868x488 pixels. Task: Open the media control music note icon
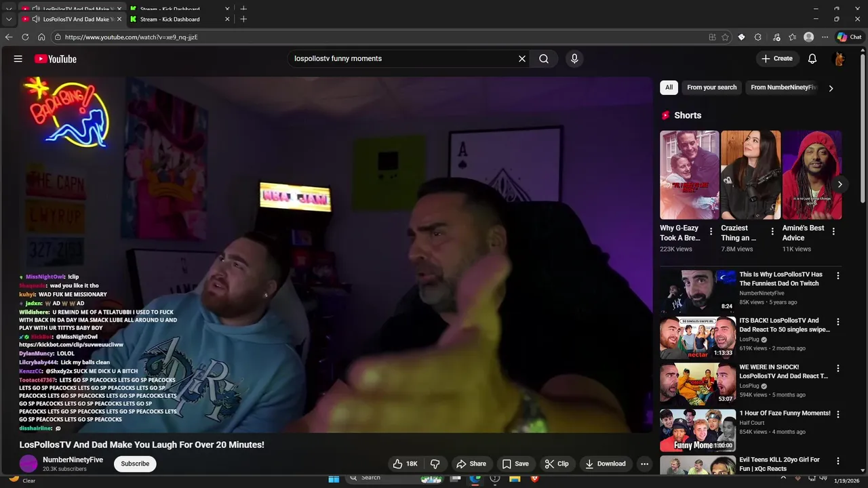[775, 37]
